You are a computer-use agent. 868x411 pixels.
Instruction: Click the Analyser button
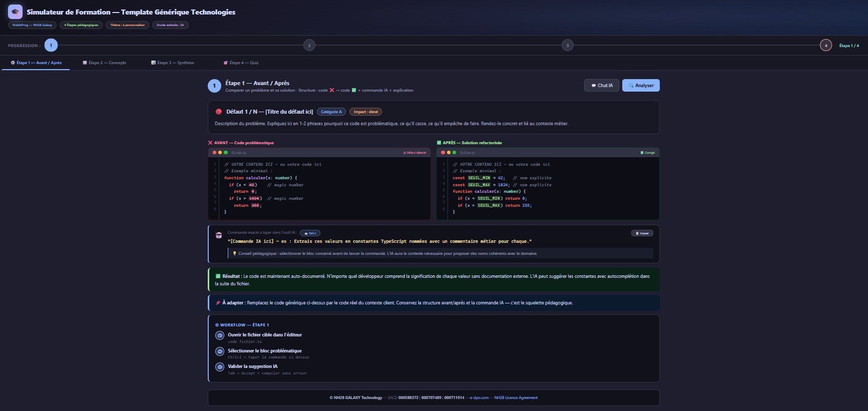(641, 86)
